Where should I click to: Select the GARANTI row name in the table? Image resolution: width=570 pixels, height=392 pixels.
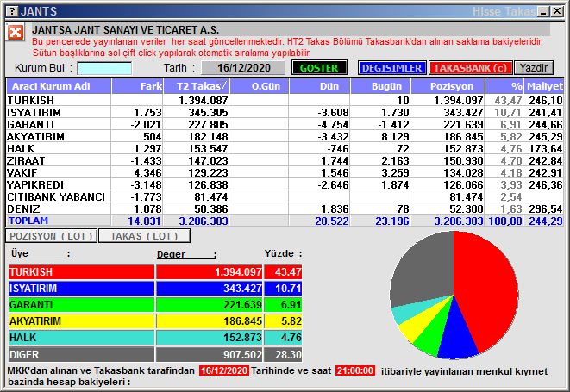31,125
